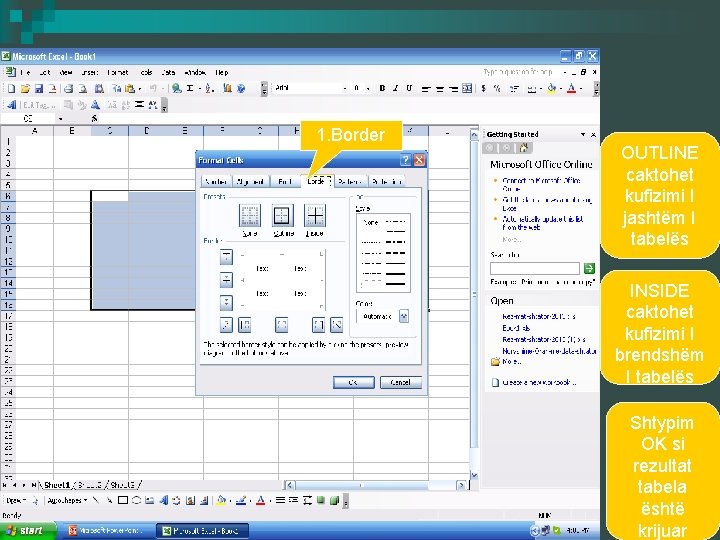The image size is (720, 540).
Task: Click the Align Left toolbar icon
Action: (x=426, y=89)
